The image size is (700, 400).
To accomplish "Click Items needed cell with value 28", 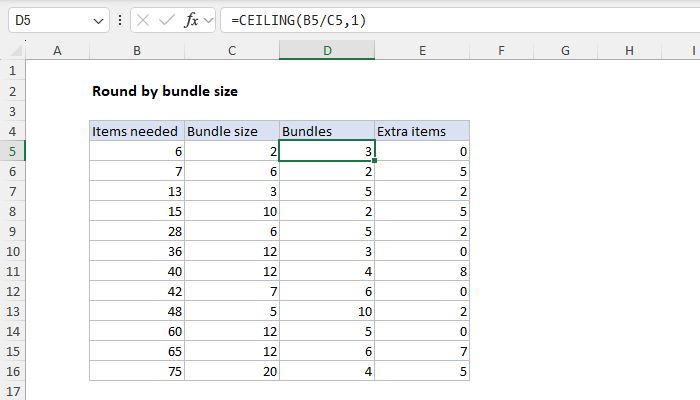I will (137, 231).
